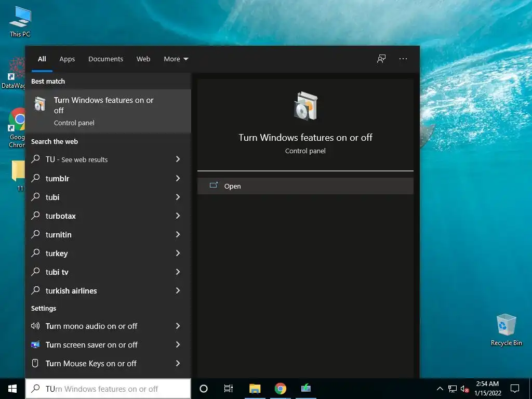Screen dimensions: 532x399
Task: Click the Open action icon in the preview pane
Action: pos(214,185)
